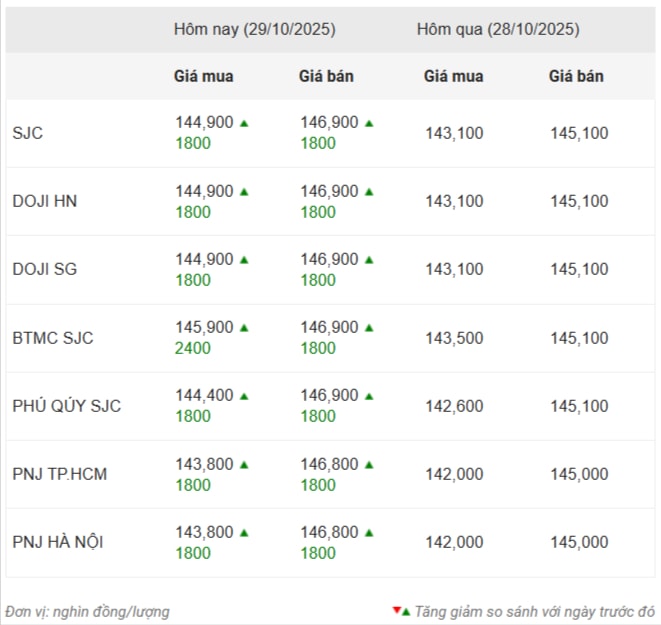Click the up arrow beside PNJ TP.HCM 143,800
Image resolution: width=661 pixels, height=625 pixels.
(244, 465)
